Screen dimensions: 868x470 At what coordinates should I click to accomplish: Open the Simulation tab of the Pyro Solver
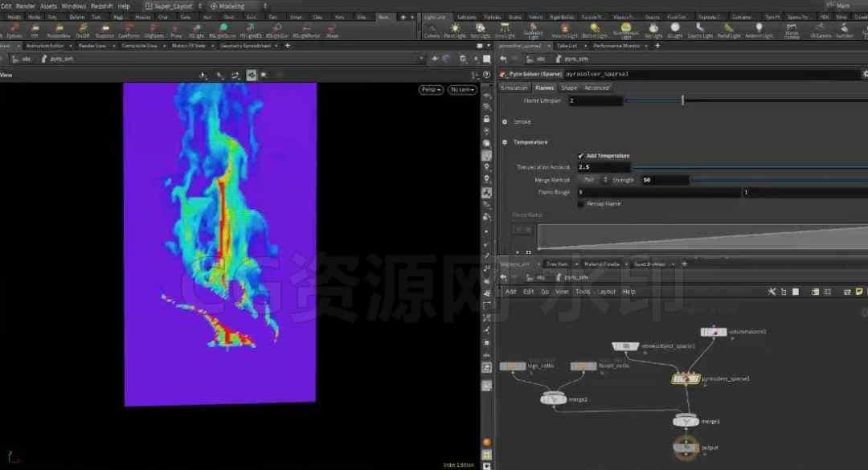514,88
